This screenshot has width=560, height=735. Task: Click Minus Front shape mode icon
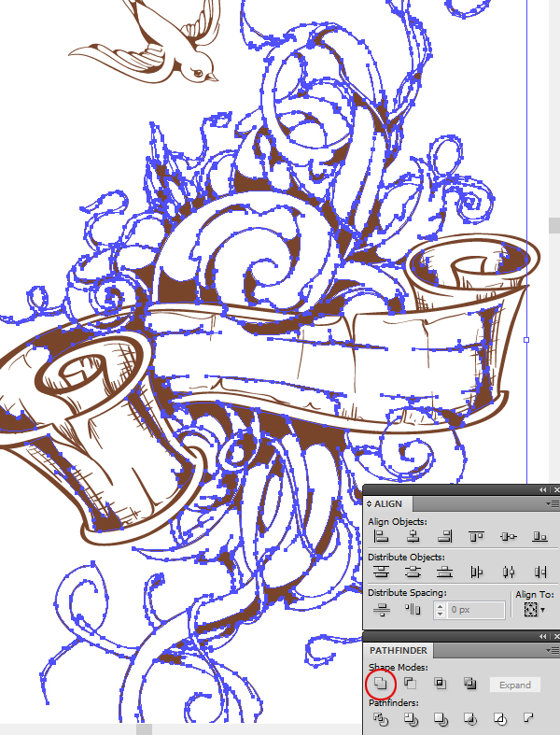pyautogui.click(x=410, y=684)
